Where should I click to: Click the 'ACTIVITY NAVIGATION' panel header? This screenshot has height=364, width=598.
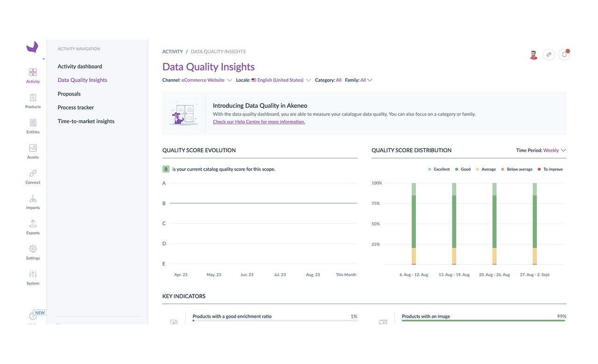(x=79, y=49)
